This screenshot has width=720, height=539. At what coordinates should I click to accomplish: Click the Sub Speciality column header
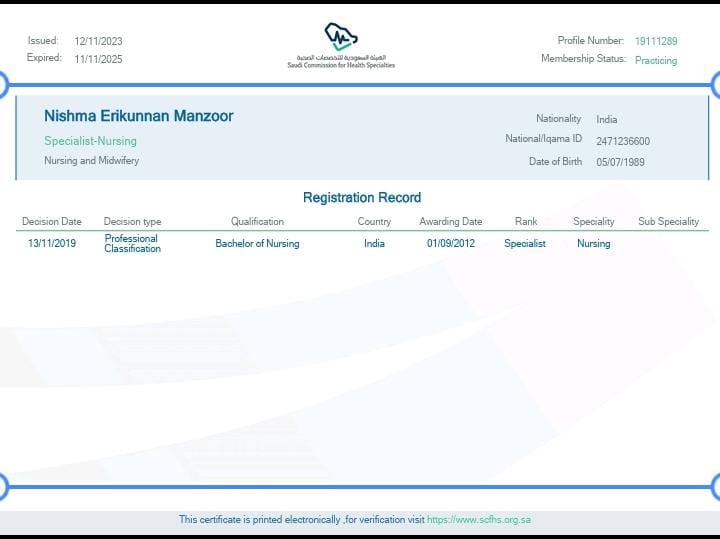point(668,222)
